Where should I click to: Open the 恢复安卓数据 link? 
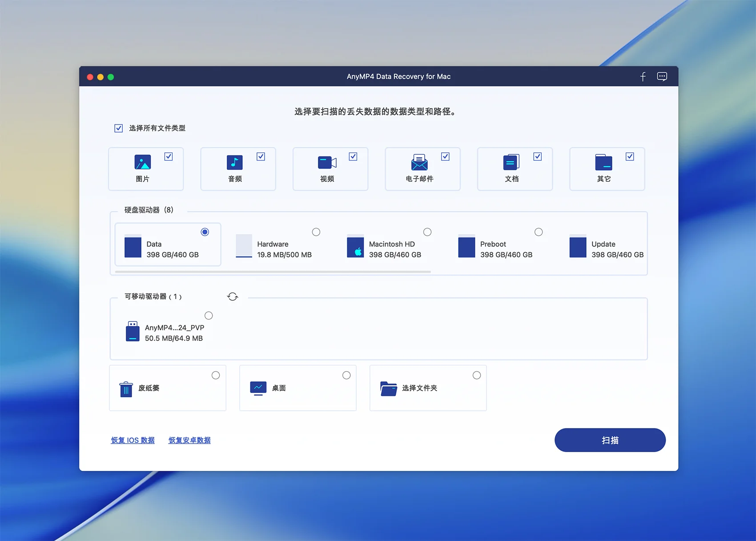(189, 440)
